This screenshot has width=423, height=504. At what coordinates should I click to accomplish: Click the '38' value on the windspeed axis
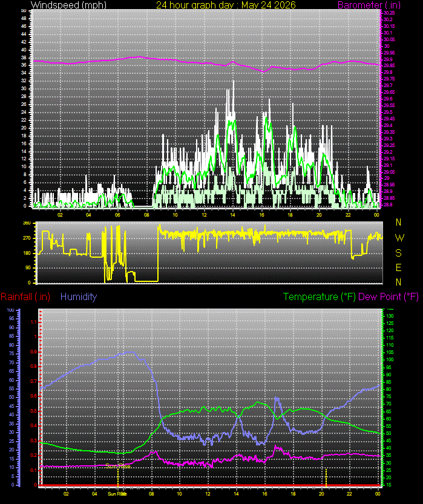pos(24,57)
